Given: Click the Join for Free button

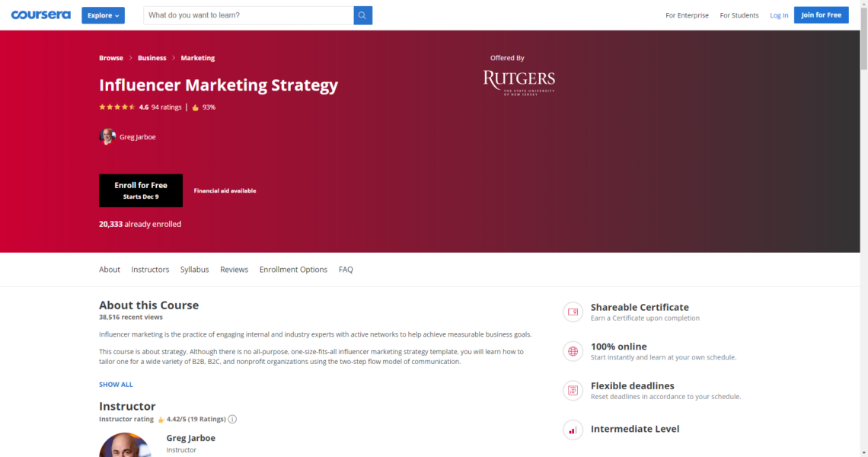Looking at the screenshot, I should [821, 14].
